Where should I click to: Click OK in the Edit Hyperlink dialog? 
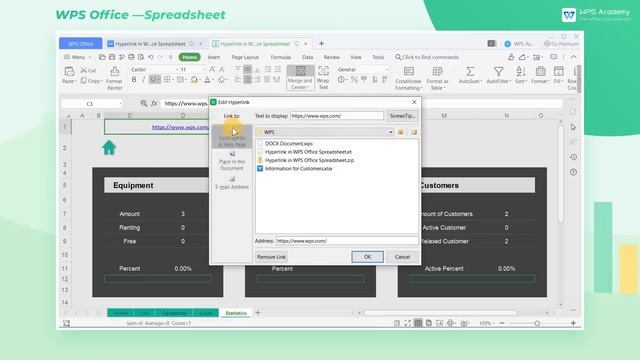[x=367, y=257]
